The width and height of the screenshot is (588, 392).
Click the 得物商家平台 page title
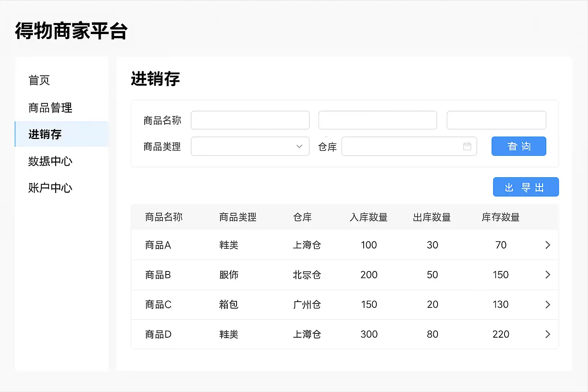(71, 31)
